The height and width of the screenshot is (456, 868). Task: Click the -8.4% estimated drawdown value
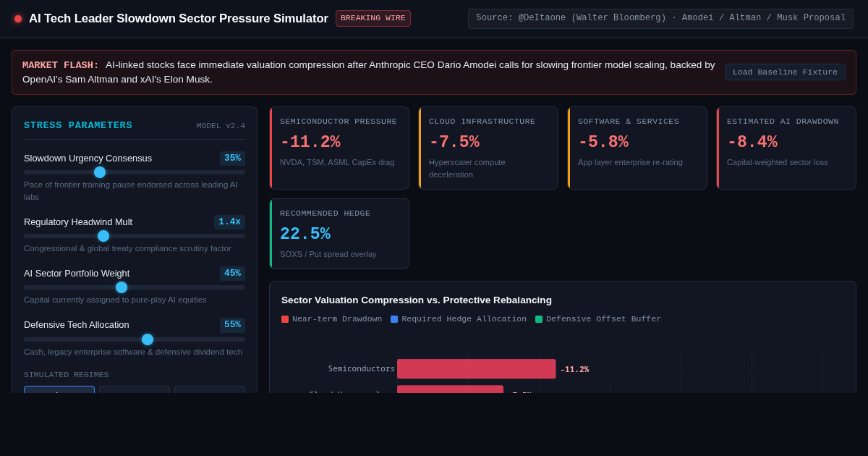click(752, 143)
